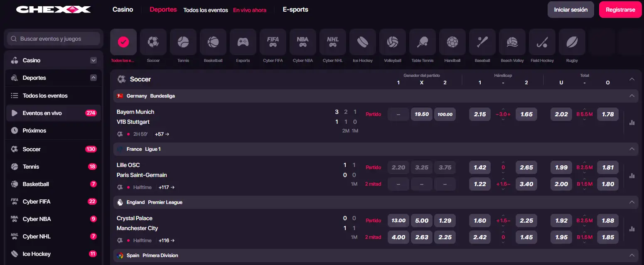Viewport: 644px width, 265px height.
Task: Open Soccer in the left sidebar
Action: click(x=54, y=149)
